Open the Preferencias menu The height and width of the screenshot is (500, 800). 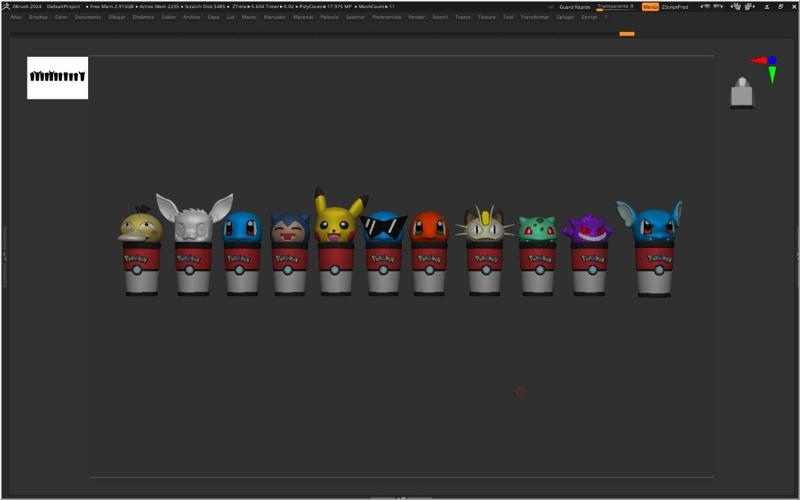pos(386,17)
